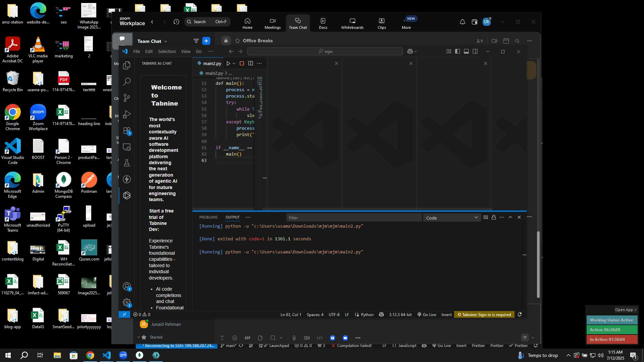644x362 pixels.
Task: Record an audio message in Zoom chat
Action: point(294,338)
